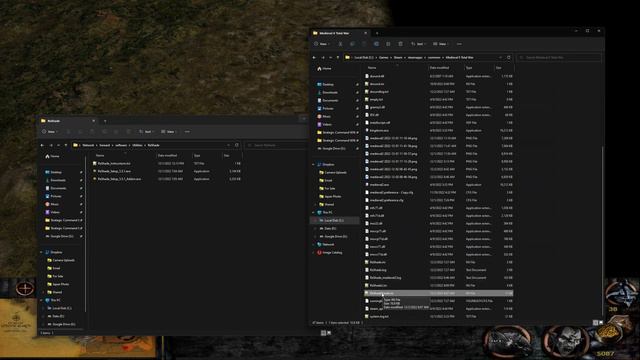640x360 pixels.
Task: Open Sort dropdown in ReShade window
Action: 146,131
